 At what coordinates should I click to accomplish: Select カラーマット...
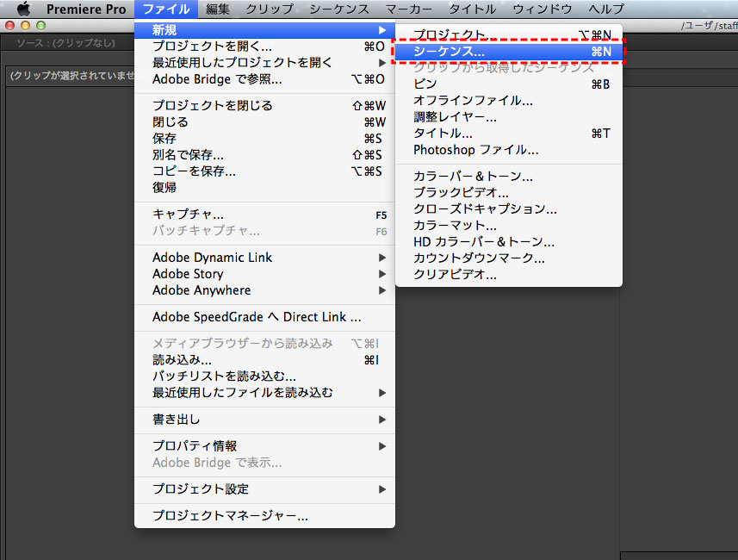(x=509, y=225)
